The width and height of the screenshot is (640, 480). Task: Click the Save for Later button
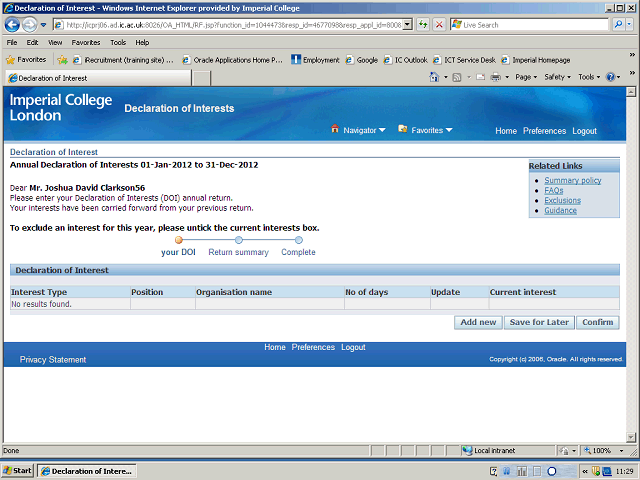(539, 322)
